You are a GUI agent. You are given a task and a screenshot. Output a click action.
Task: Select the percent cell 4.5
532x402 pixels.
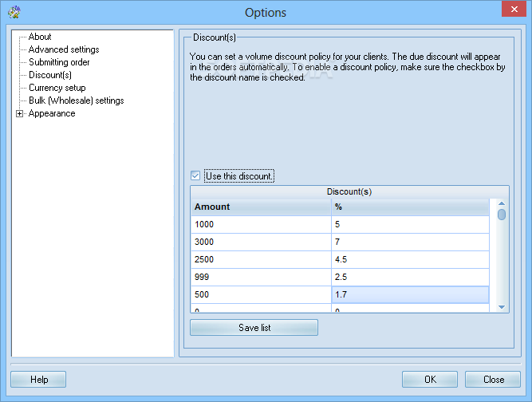pyautogui.click(x=410, y=260)
